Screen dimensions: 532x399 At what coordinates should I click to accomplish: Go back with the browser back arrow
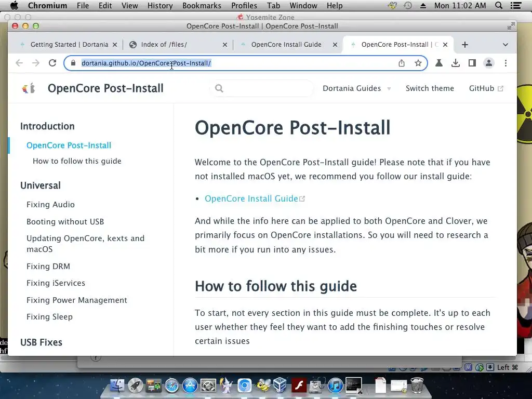(19, 63)
